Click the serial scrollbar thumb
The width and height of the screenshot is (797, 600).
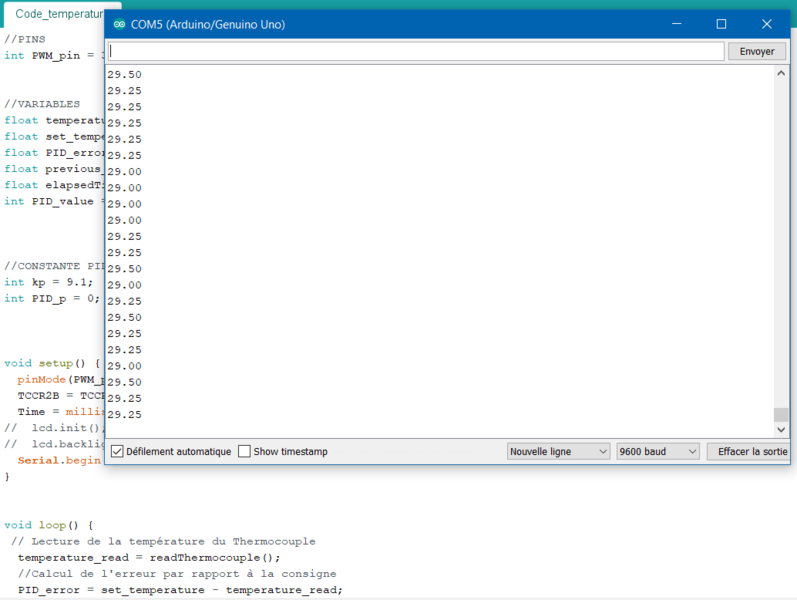tap(781, 415)
